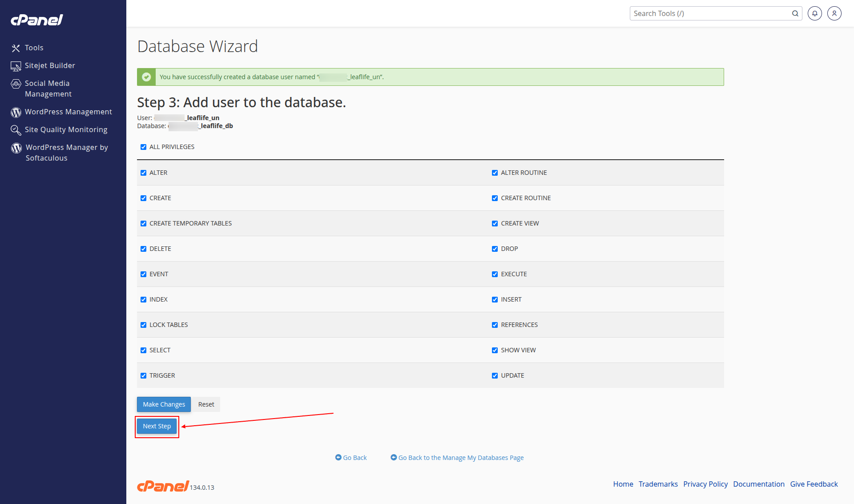Click the green success checkmark icon
Image resolution: width=854 pixels, height=504 pixels.
tap(146, 77)
